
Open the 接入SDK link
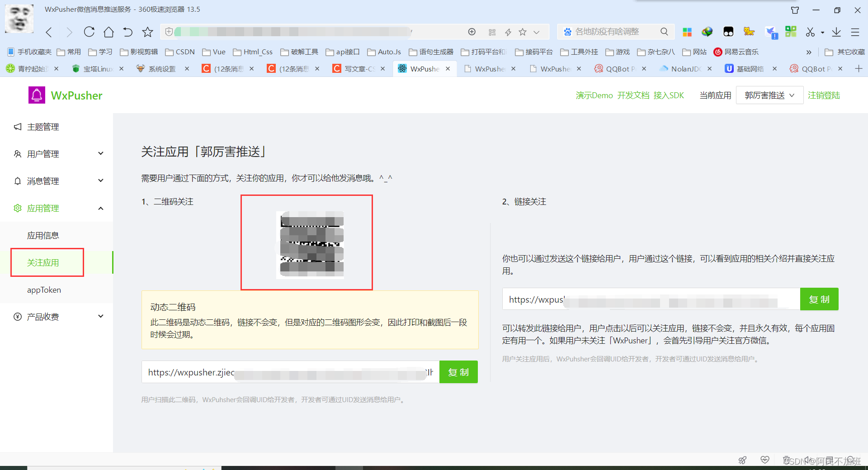point(669,95)
